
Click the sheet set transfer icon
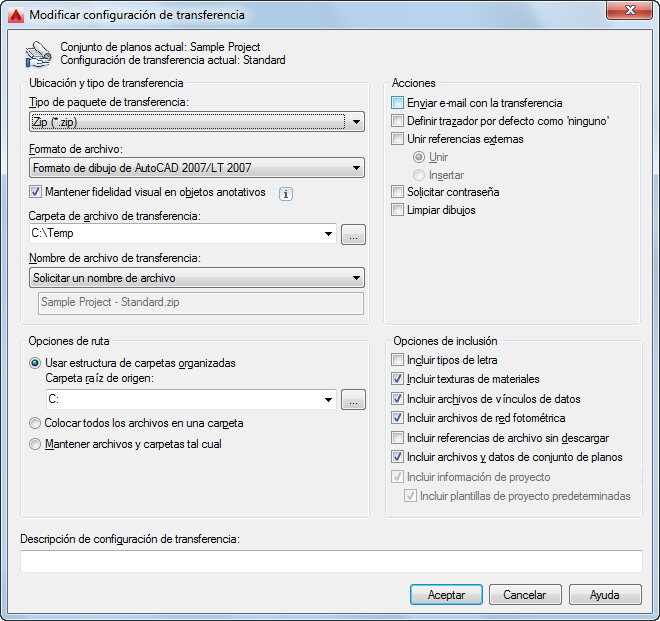pyautogui.click(x=38, y=54)
